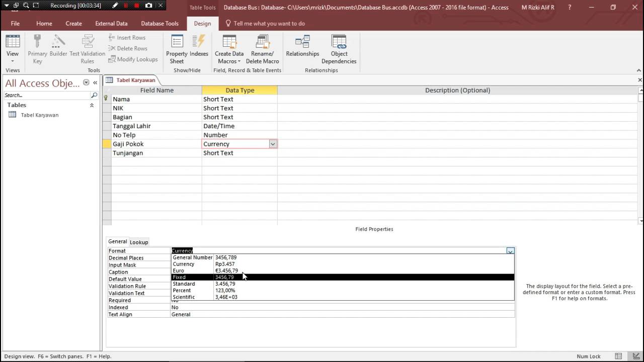
Task: Click the No Telp Number data type
Action: coord(239,135)
